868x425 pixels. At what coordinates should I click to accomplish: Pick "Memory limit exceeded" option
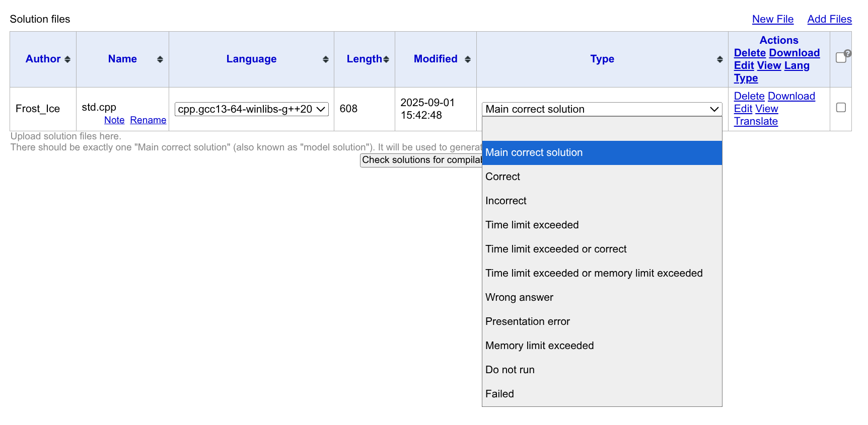[539, 346]
